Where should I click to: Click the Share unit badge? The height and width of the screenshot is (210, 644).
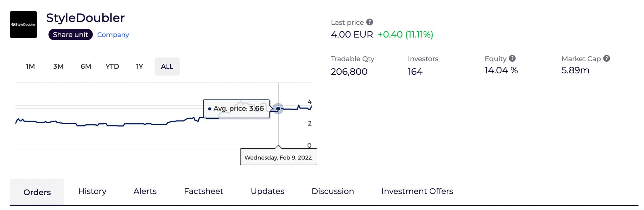[70, 34]
